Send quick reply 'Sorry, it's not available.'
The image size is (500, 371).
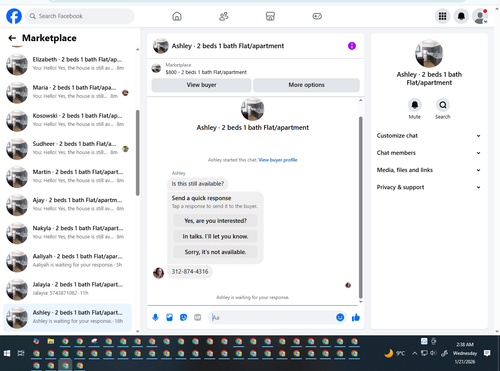pos(215,252)
